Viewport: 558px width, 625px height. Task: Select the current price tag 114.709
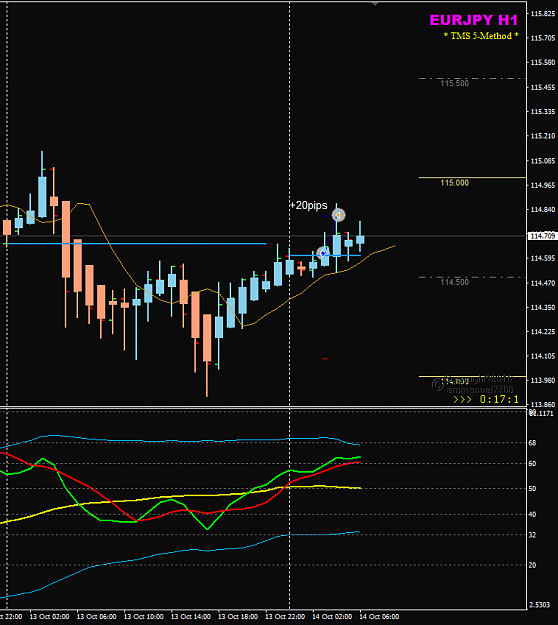click(542, 236)
